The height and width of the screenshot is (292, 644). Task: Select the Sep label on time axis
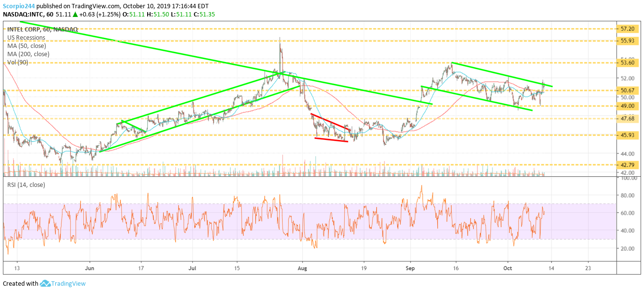pyautogui.click(x=411, y=267)
